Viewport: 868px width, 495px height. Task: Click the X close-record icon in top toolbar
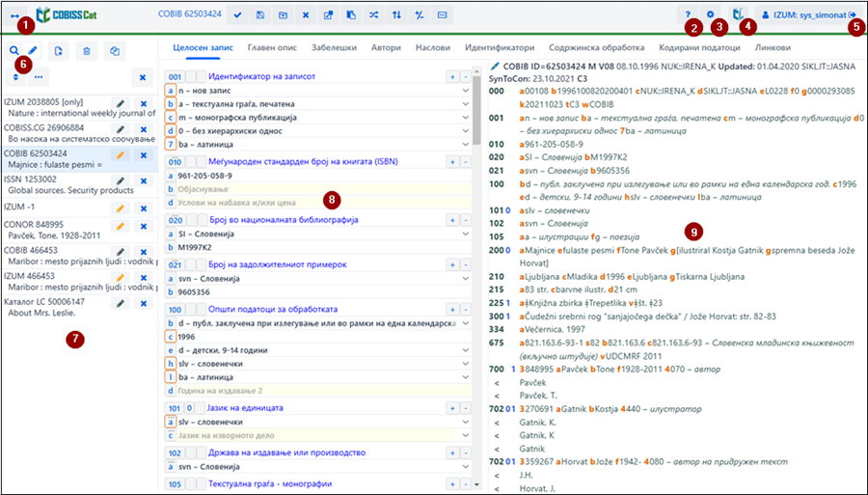coord(306,14)
